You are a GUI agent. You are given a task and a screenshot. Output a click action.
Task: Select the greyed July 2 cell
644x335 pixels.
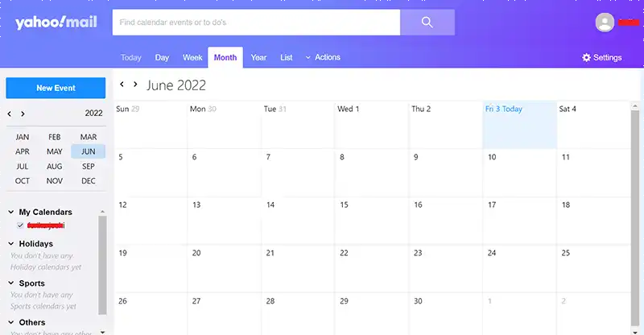(x=593, y=314)
